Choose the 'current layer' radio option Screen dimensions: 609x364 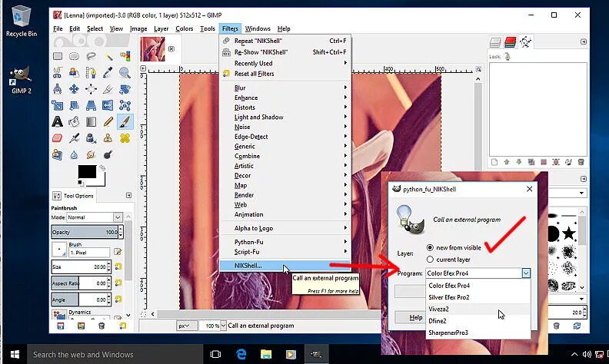click(x=448, y=260)
